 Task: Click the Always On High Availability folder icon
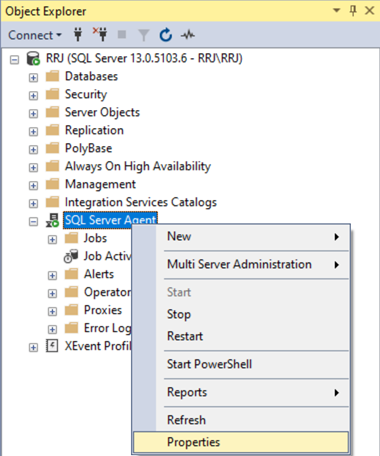click(52, 166)
